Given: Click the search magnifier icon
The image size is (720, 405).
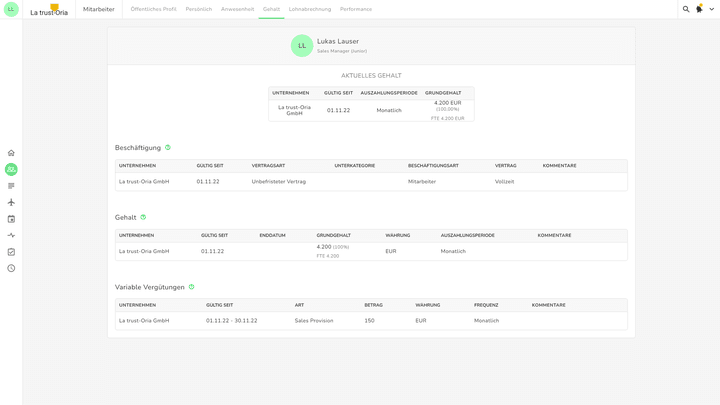Looking at the screenshot, I should tap(686, 9).
